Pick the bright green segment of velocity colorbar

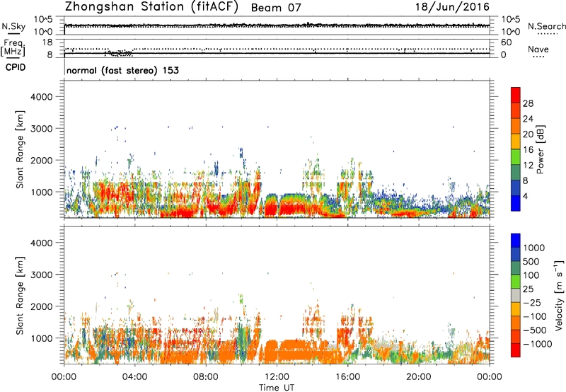click(x=516, y=282)
